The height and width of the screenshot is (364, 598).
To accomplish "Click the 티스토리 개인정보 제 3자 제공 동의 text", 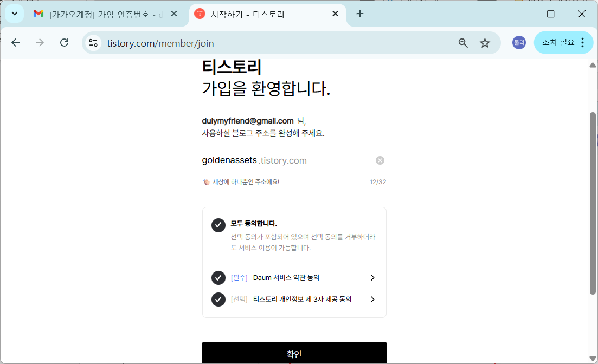I will (x=302, y=300).
